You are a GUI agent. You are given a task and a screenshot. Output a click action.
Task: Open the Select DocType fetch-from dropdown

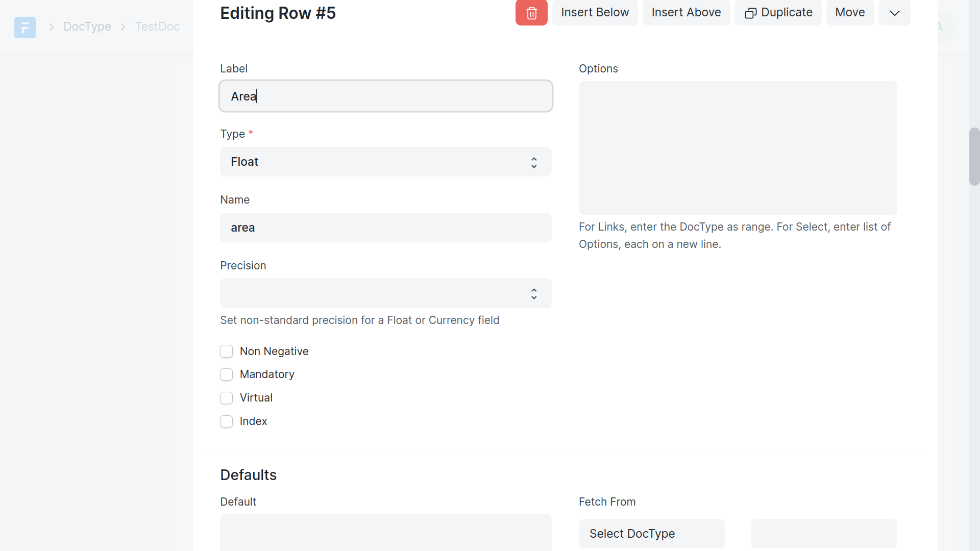(x=651, y=534)
